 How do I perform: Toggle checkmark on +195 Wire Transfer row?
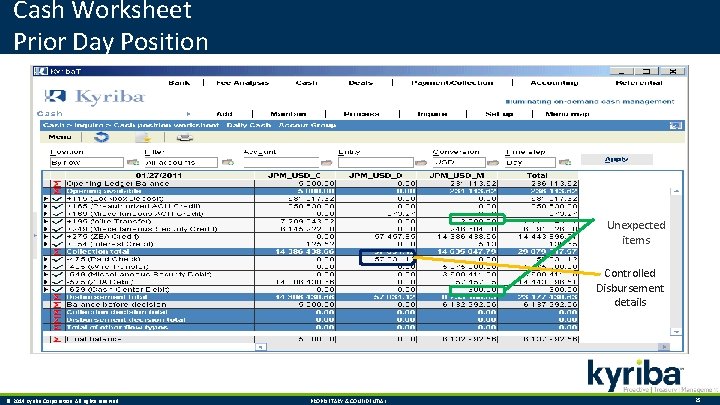coord(57,221)
